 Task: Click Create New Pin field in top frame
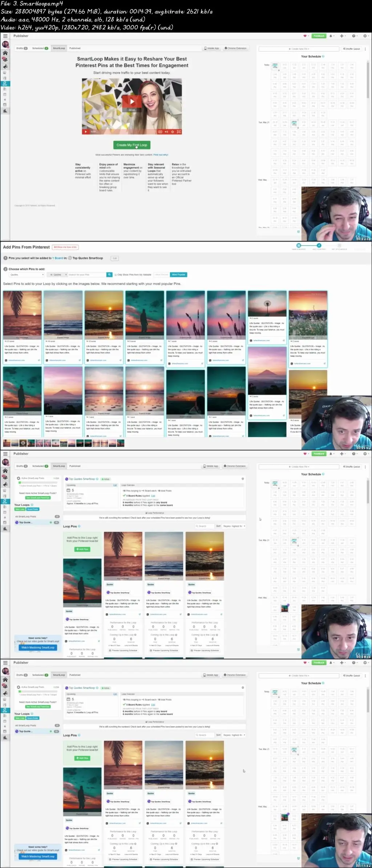299,49
